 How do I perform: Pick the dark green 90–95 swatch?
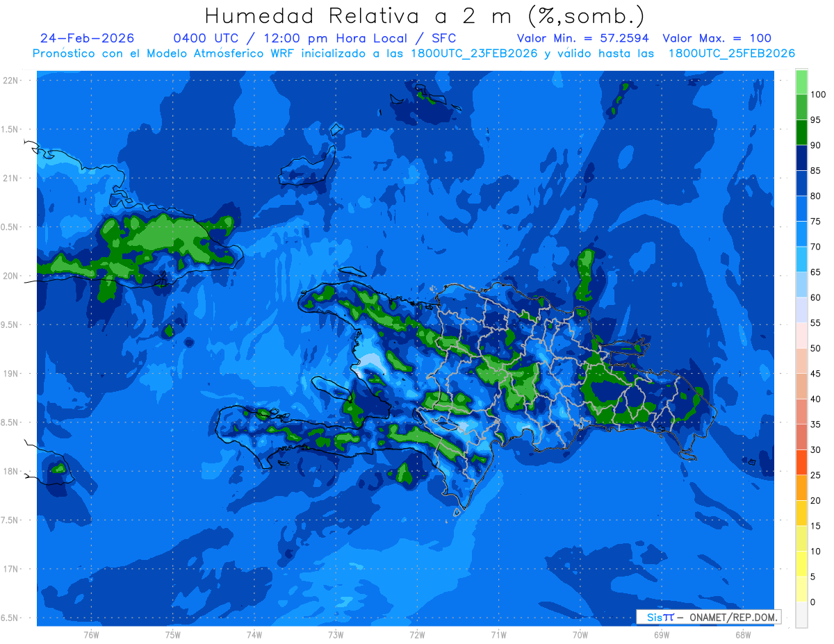coord(801,133)
